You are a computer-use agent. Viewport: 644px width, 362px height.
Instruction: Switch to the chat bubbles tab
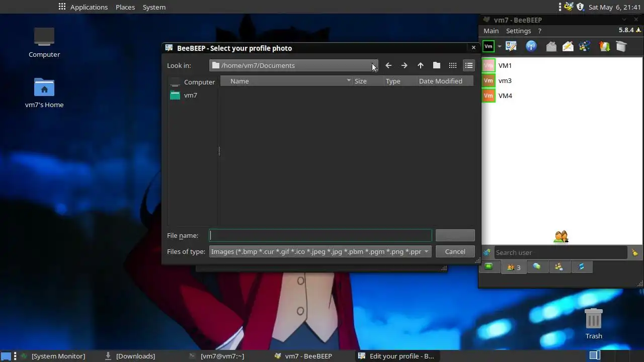pyautogui.click(x=537, y=267)
